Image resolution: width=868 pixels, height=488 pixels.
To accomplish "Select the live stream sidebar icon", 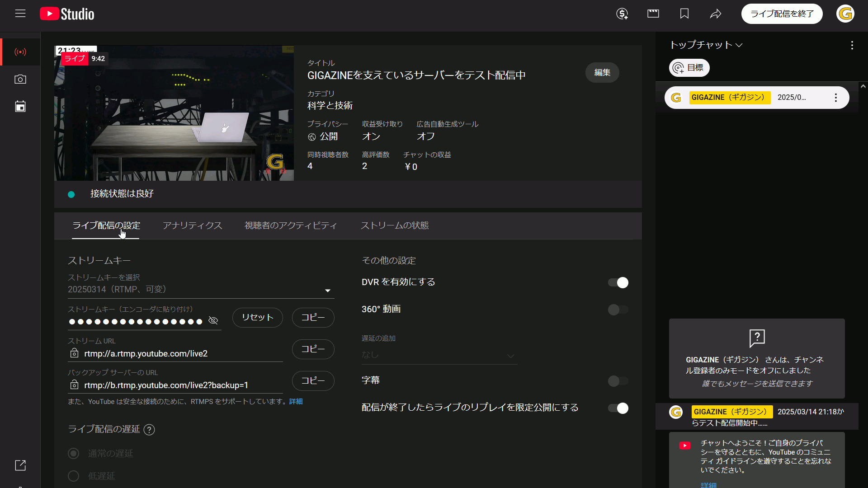I will coord(20,52).
